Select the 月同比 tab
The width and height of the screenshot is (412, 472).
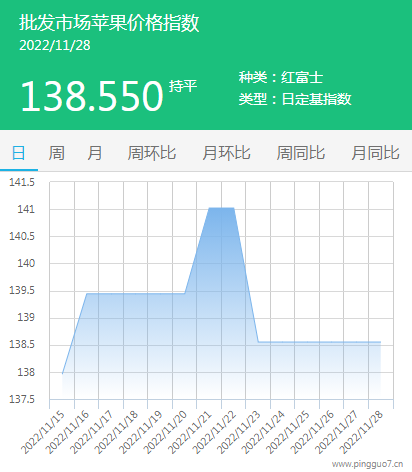tap(375, 153)
